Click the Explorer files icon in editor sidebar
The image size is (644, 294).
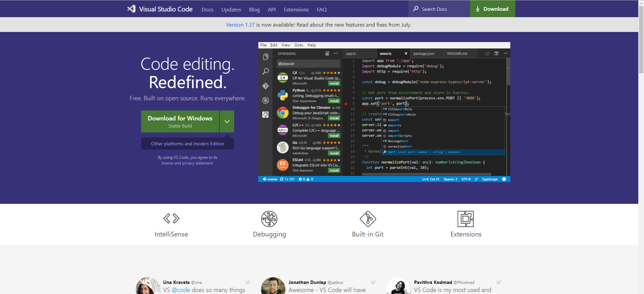click(266, 57)
